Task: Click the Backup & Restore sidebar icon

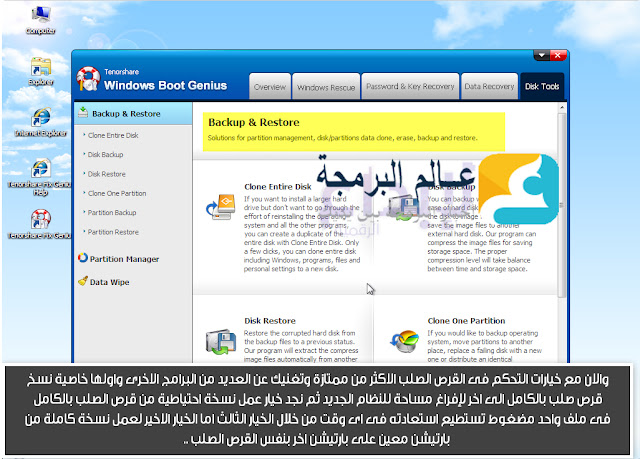Action: pyautogui.click(x=83, y=112)
